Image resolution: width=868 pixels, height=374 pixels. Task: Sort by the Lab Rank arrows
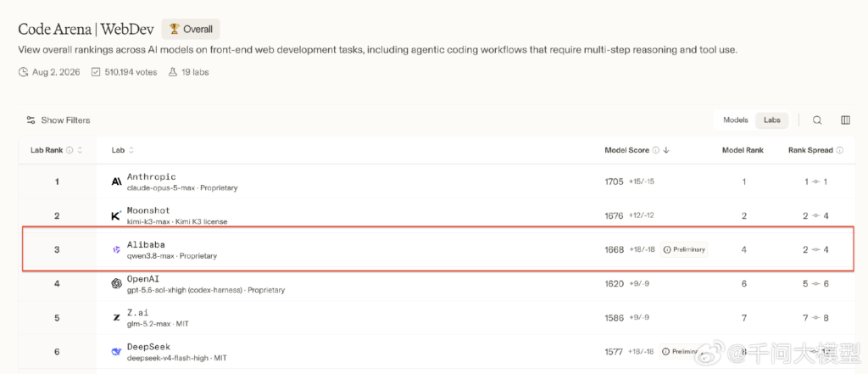click(x=81, y=150)
